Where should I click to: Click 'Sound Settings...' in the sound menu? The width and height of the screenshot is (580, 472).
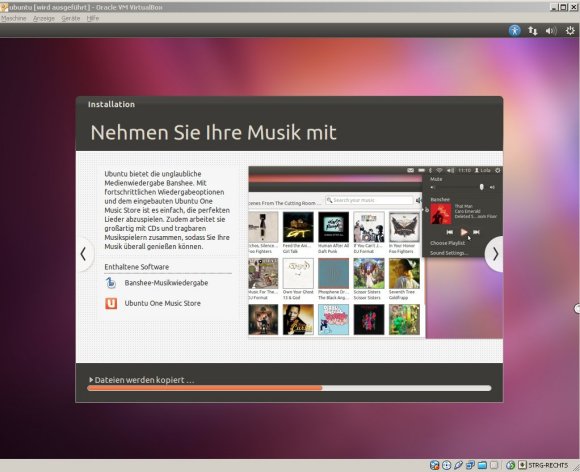449,253
